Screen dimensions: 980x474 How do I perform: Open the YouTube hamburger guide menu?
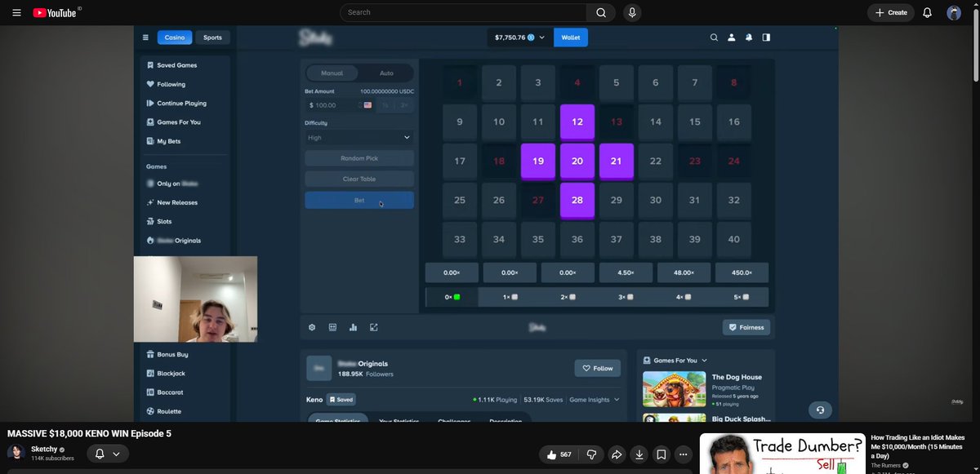pyautogui.click(x=16, y=12)
